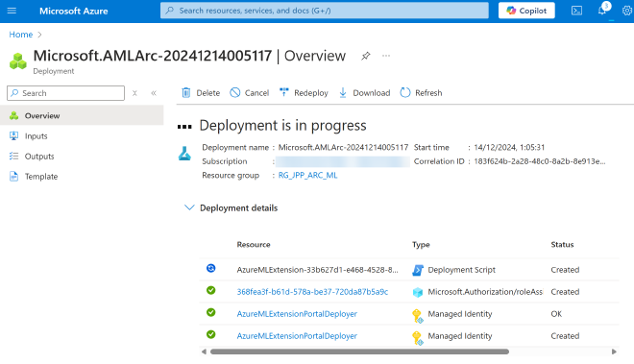634x364 pixels.
Task: Click green check icon of the 368fea3f row
Action: pos(211,290)
